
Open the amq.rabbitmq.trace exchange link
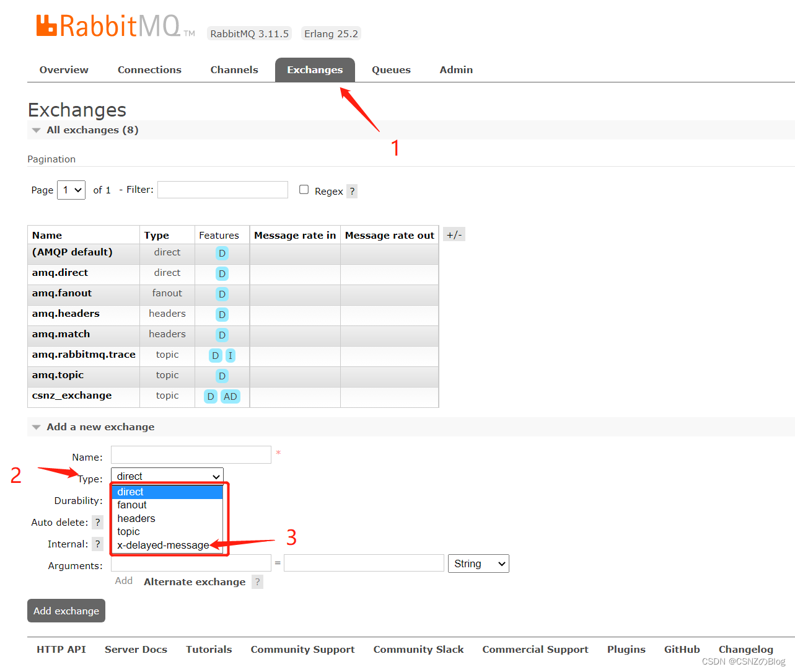tap(84, 355)
